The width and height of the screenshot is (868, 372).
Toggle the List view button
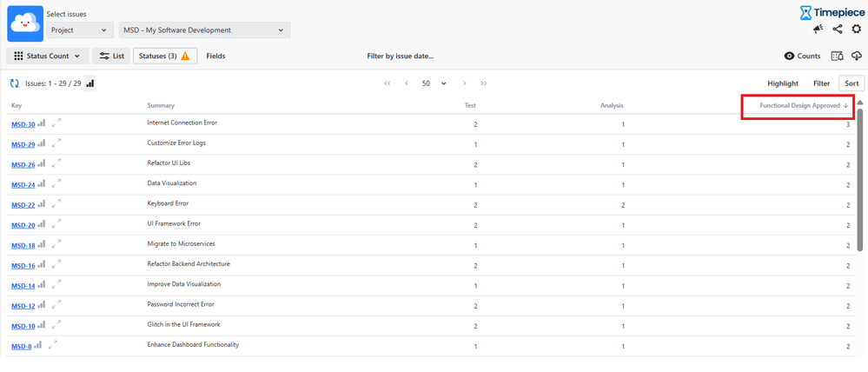point(110,56)
